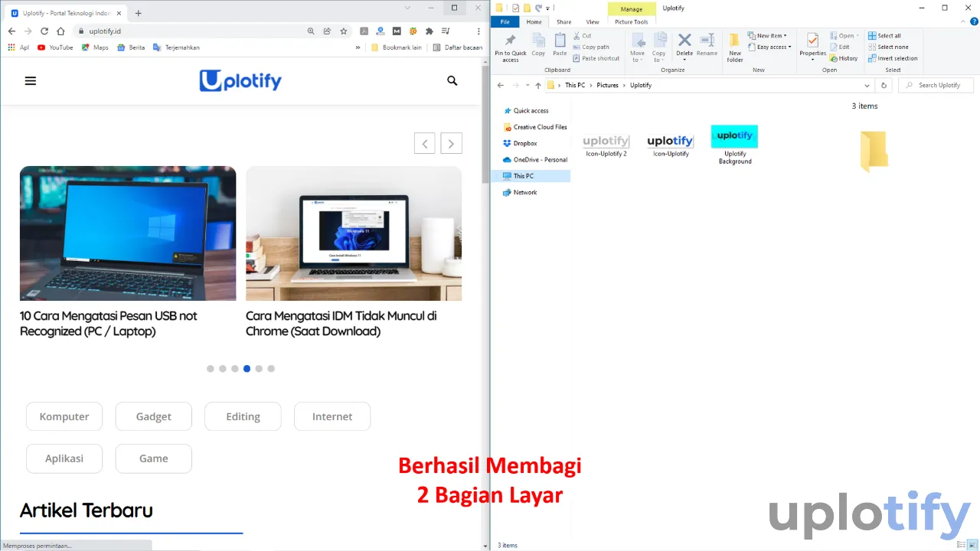Open recent locations dropdown in Explorer
The width and height of the screenshot is (980, 551).
528,85
